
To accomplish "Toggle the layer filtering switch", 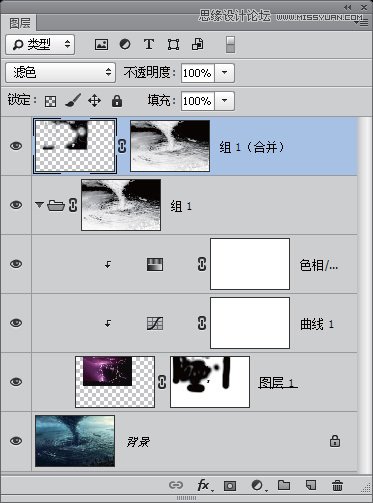I will click(230, 44).
